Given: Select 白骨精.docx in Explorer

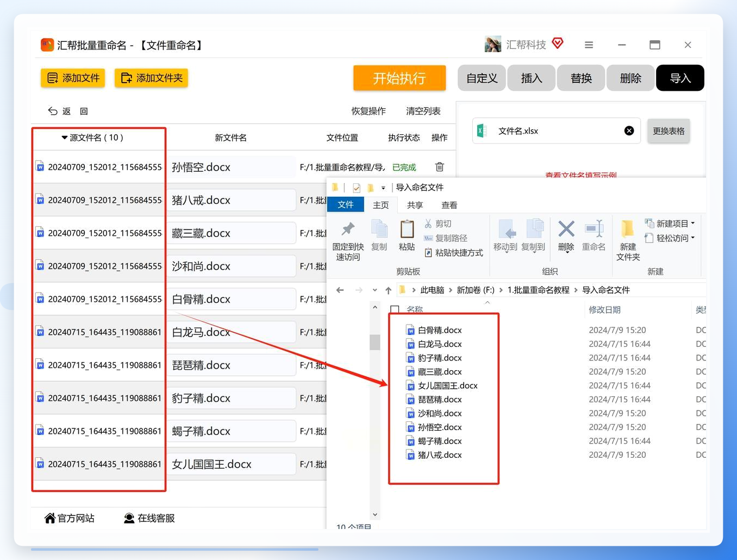Looking at the screenshot, I should click(x=440, y=330).
